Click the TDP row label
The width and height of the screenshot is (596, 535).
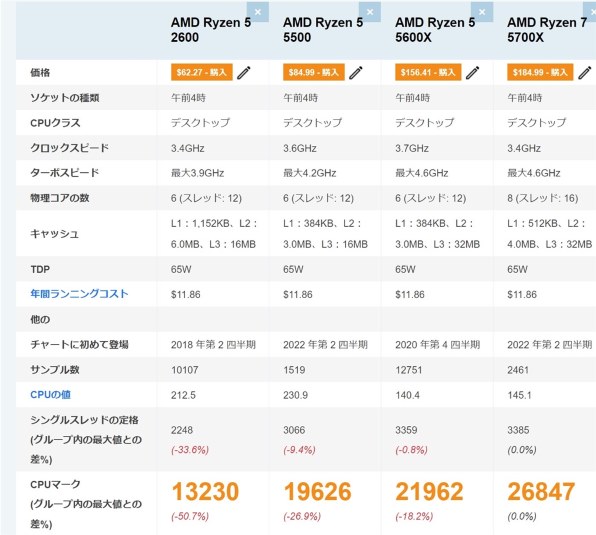pos(40,269)
